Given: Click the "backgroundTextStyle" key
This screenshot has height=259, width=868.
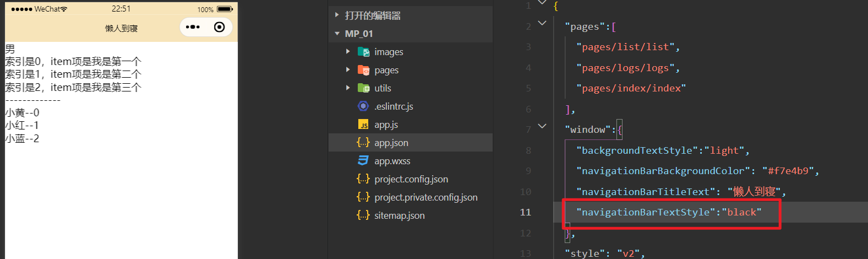Looking at the screenshot, I should [637, 150].
